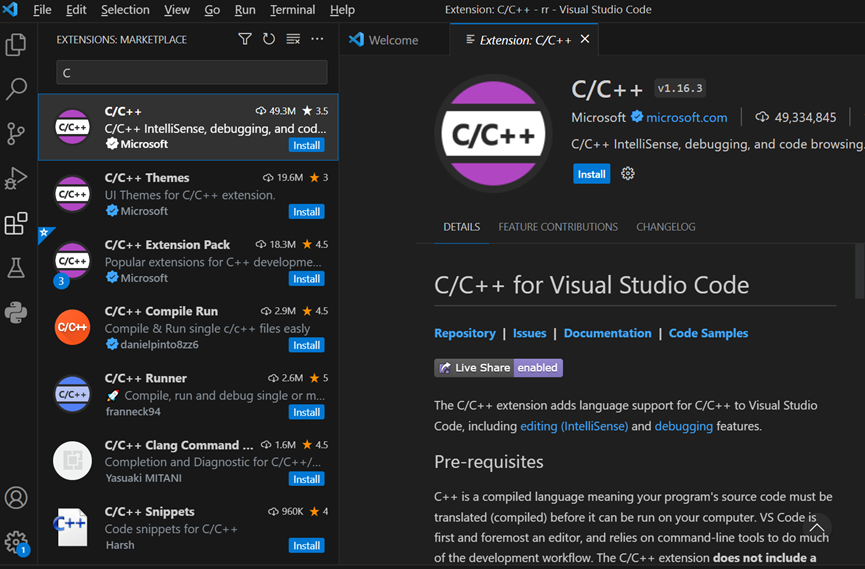Click the C/C++ Runner blue icon
Image resolution: width=865 pixels, height=569 pixels.
click(x=72, y=394)
